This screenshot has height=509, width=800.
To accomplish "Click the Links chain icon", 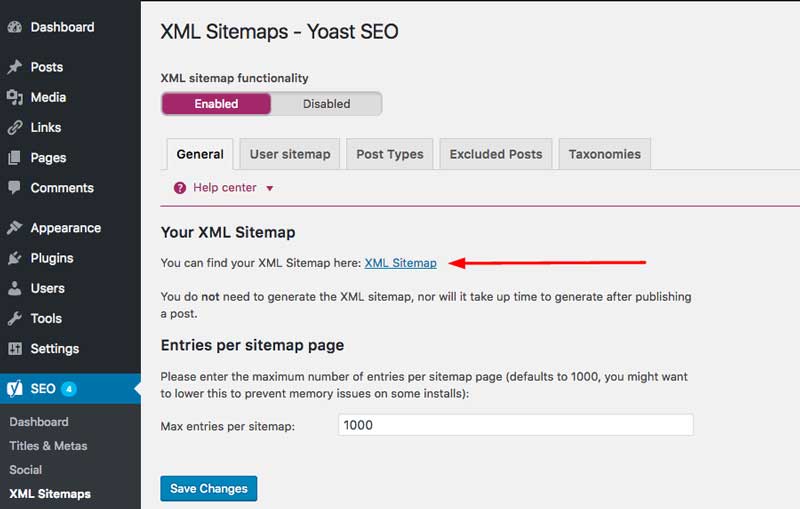I will (x=14, y=128).
